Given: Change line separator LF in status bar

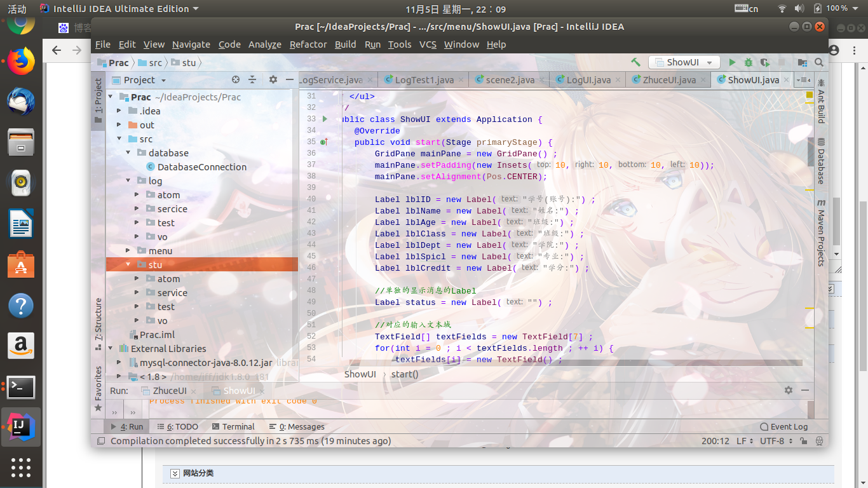Looking at the screenshot, I should pyautogui.click(x=745, y=441).
